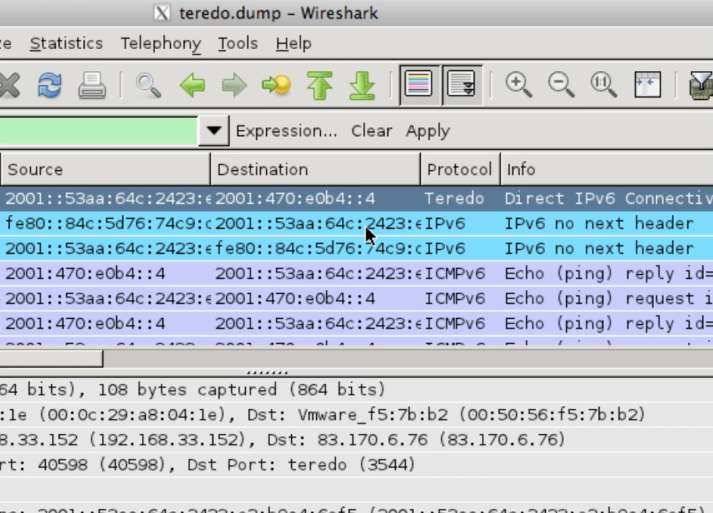Image resolution: width=713 pixels, height=513 pixels.
Task: Toggle packet list colorization
Action: click(x=419, y=85)
